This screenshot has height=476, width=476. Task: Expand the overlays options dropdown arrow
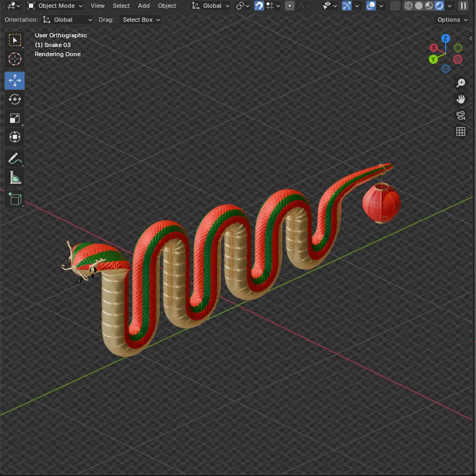pyautogui.click(x=381, y=6)
